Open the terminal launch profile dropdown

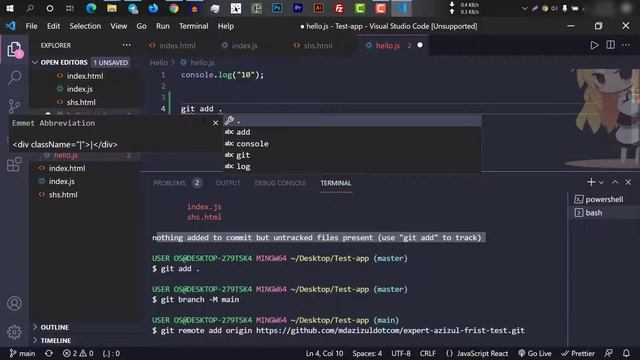[601, 182]
